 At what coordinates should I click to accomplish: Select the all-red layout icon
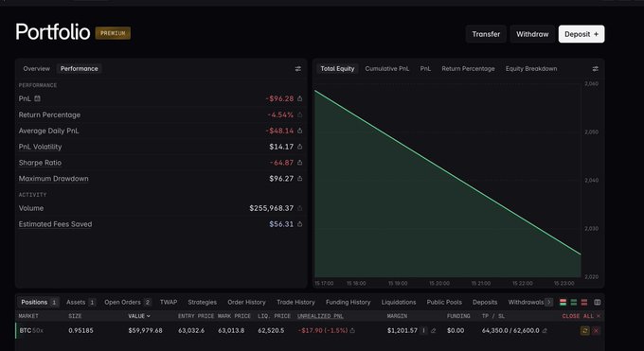coord(584,302)
